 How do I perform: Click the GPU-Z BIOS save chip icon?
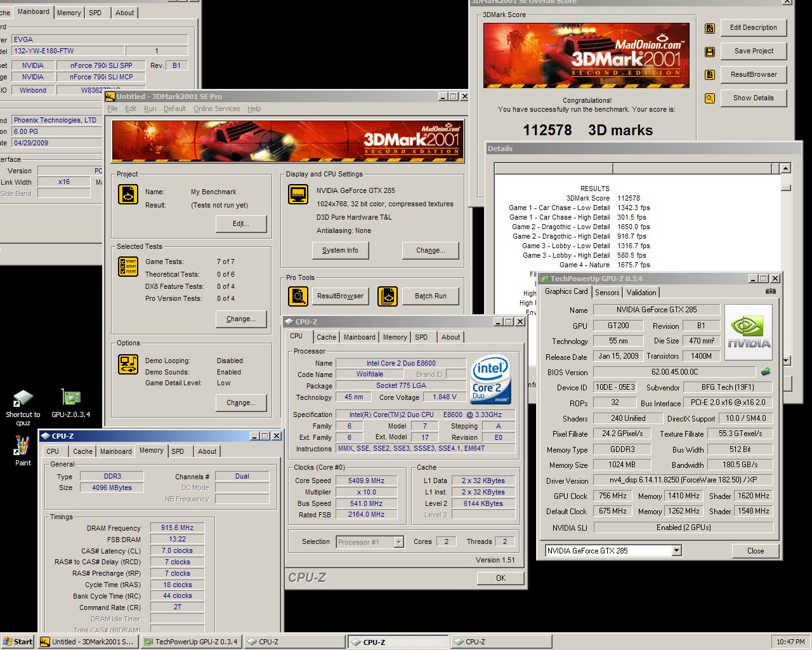(766, 372)
